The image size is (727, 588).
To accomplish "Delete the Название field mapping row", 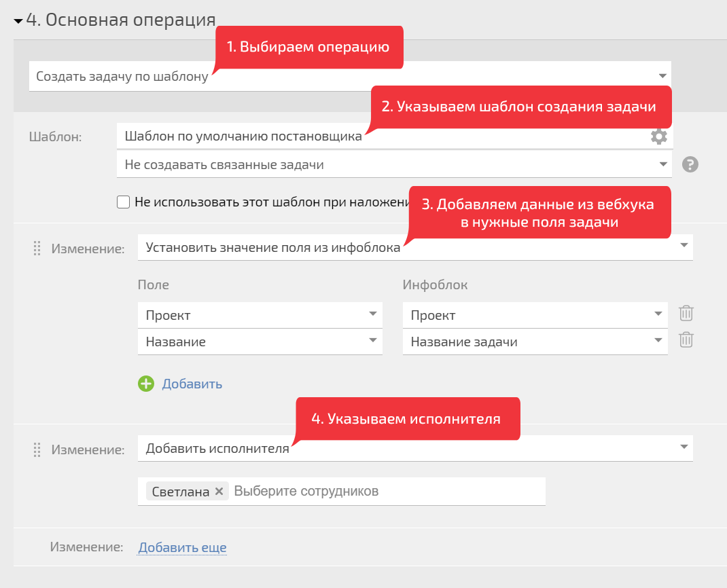I will 686,340.
